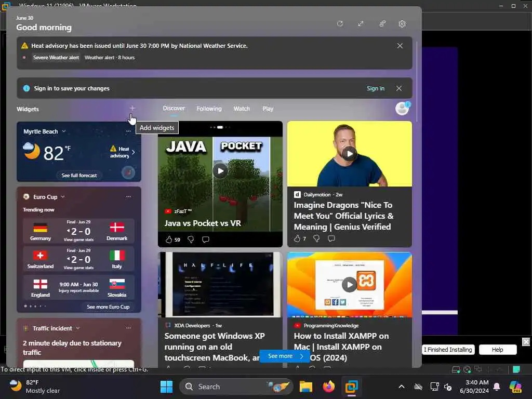Click the taskbar clock and date
Viewport: 532px width, 399px height.
[474, 387]
